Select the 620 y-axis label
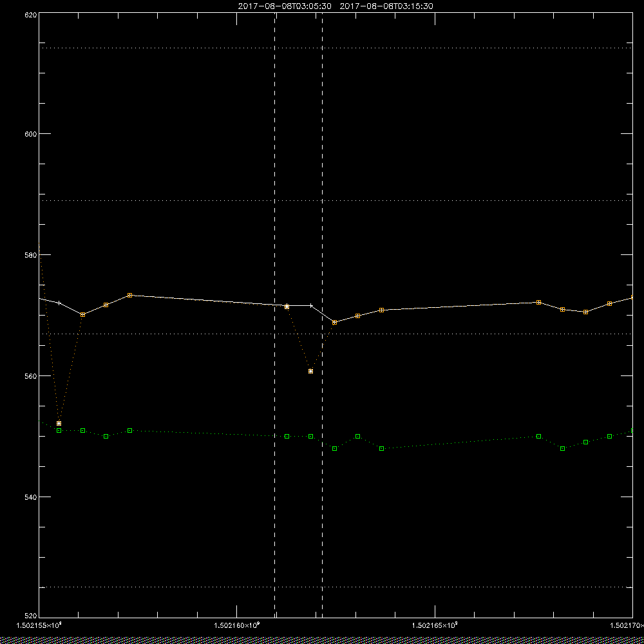This screenshot has height=644, width=644. pyautogui.click(x=31, y=14)
